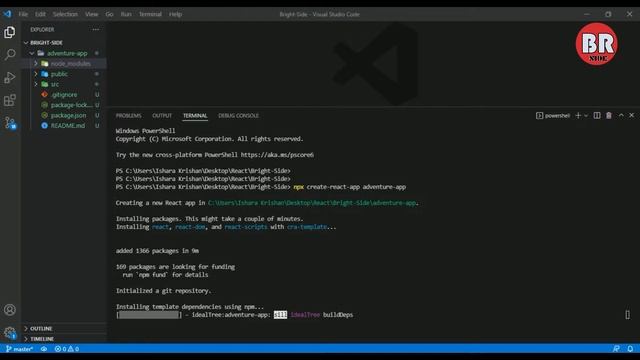Click the aka.ms/pscore6 link in terminal
Viewport: 640px width, 360px height.
point(277,155)
